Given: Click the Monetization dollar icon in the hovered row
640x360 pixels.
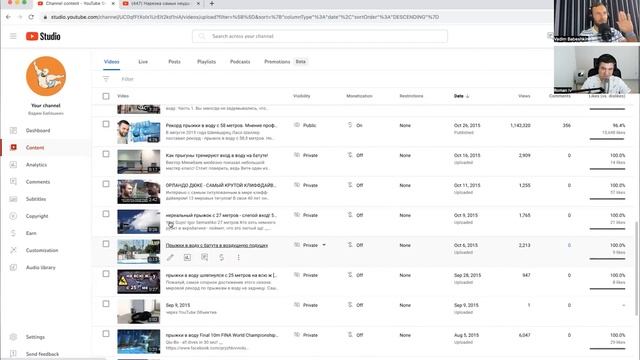Looking at the screenshot, I should click(x=221, y=257).
